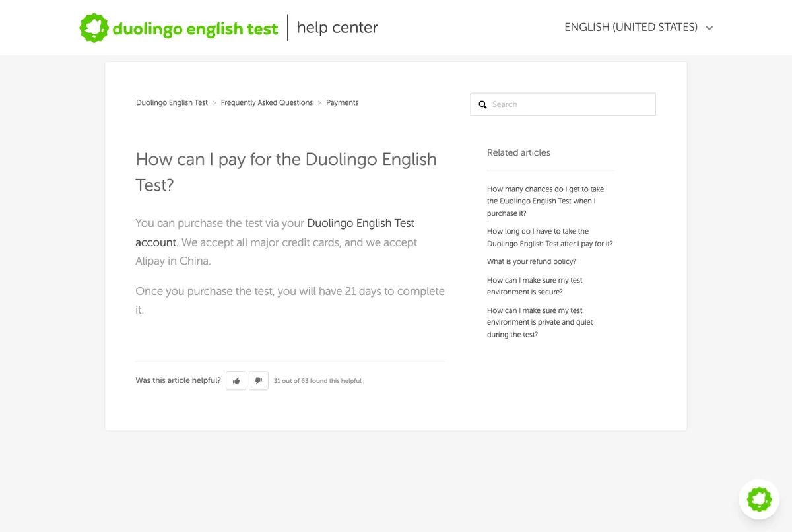Focus the Search input field
Image resolution: width=792 pixels, height=532 pixels.
(x=563, y=104)
